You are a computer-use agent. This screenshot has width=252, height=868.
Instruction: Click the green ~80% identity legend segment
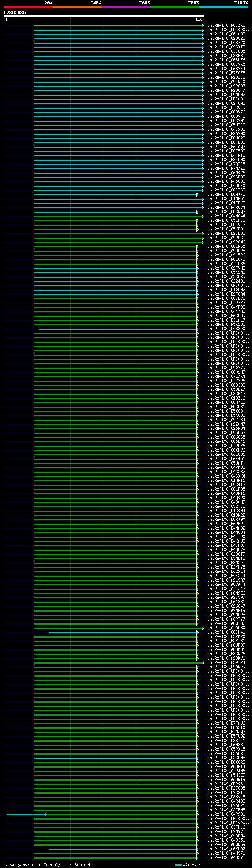click(175, 7)
